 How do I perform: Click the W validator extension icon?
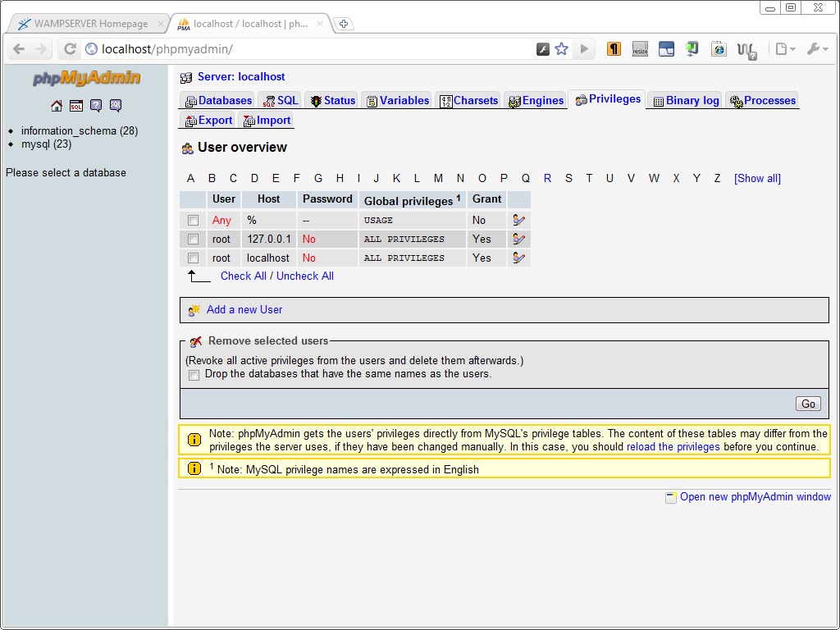[x=746, y=50]
